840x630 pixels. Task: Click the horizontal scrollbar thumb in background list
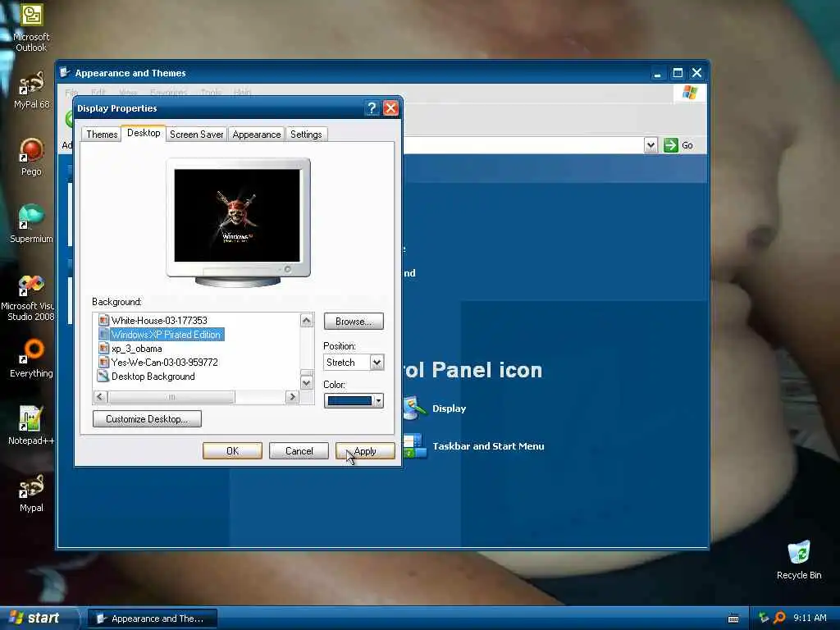171,397
